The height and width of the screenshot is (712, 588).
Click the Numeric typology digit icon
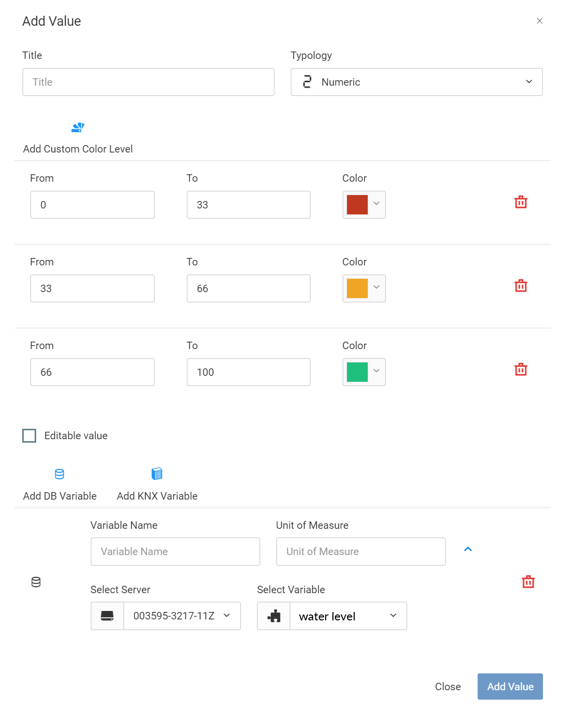[x=307, y=82]
